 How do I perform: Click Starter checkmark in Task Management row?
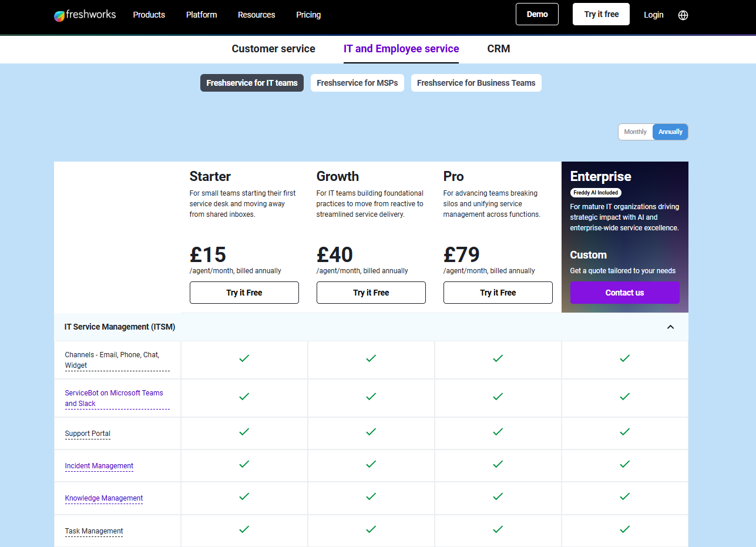244,529
